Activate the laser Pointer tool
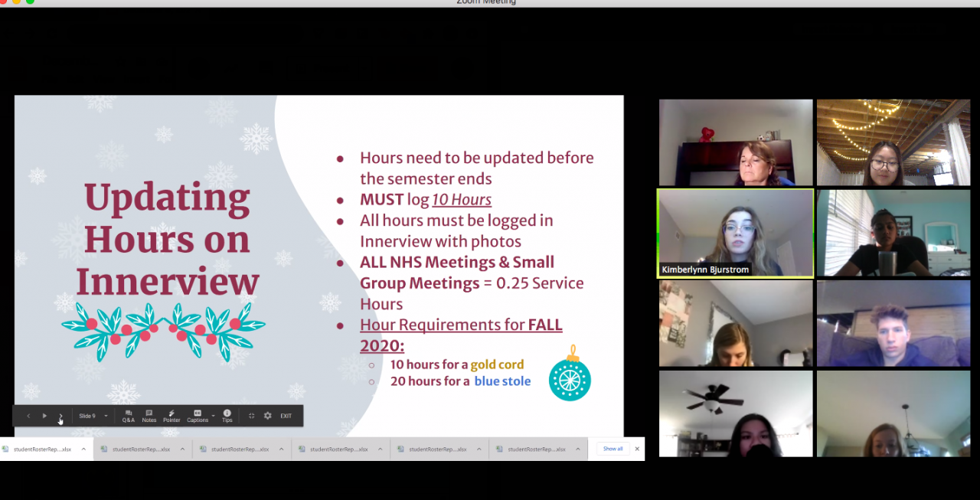Viewport: 980px width, 500px height. [171, 416]
